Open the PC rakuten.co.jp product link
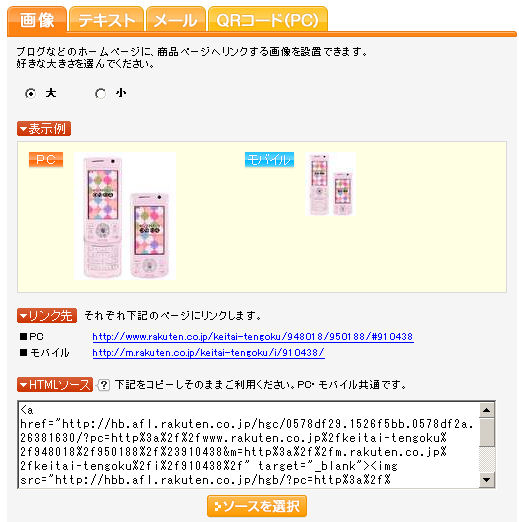Viewport: 519px width, 522px height. click(x=253, y=337)
